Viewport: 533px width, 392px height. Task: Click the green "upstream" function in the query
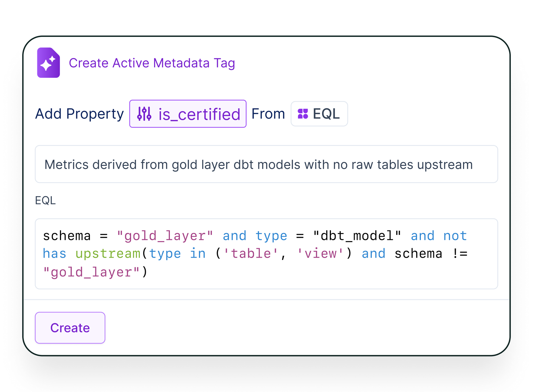(x=108, y=254)
